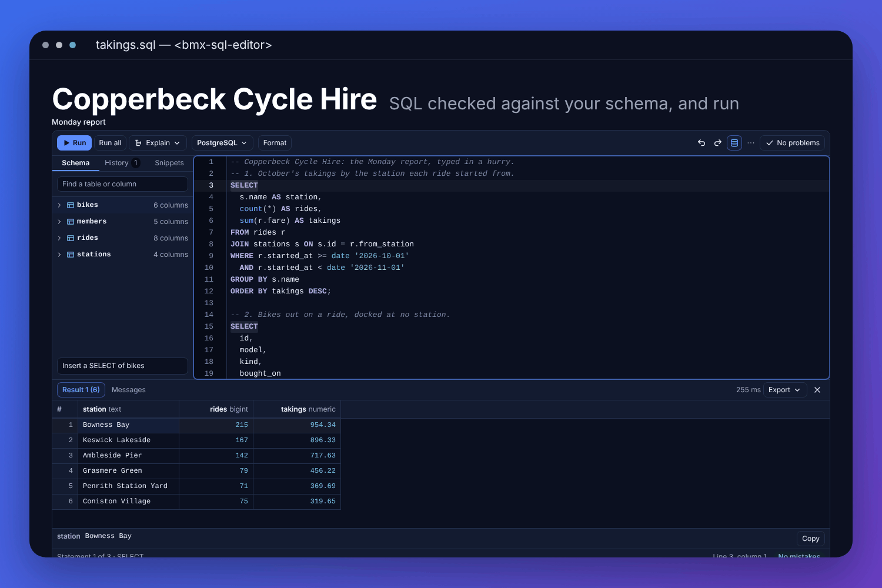The image size is (882, 588).
Task: Click the station column header
Action: point(128,409)
